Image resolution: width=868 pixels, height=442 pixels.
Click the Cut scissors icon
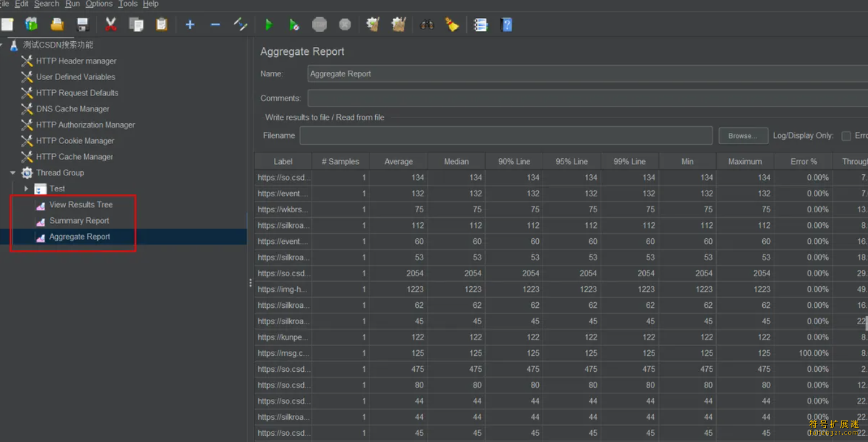tap(111, 25)
